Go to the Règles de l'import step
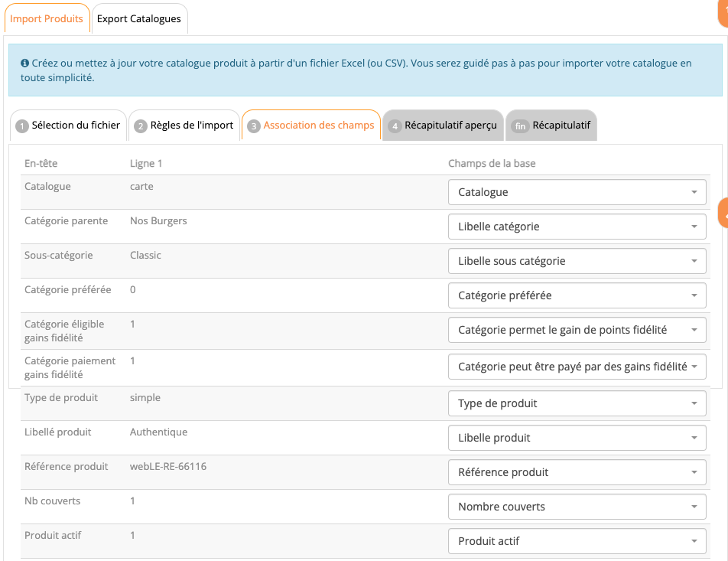 [x=184, y=126]
